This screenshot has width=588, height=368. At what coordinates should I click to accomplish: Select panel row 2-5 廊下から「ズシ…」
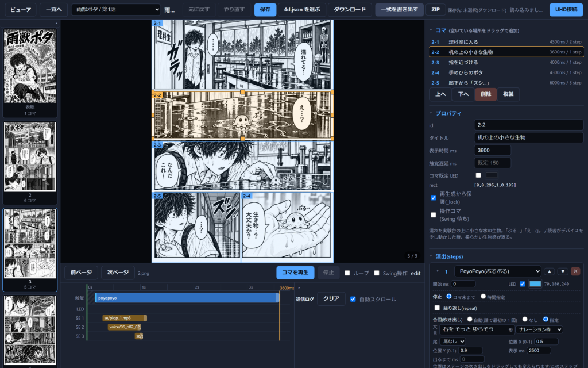point(506,83)
